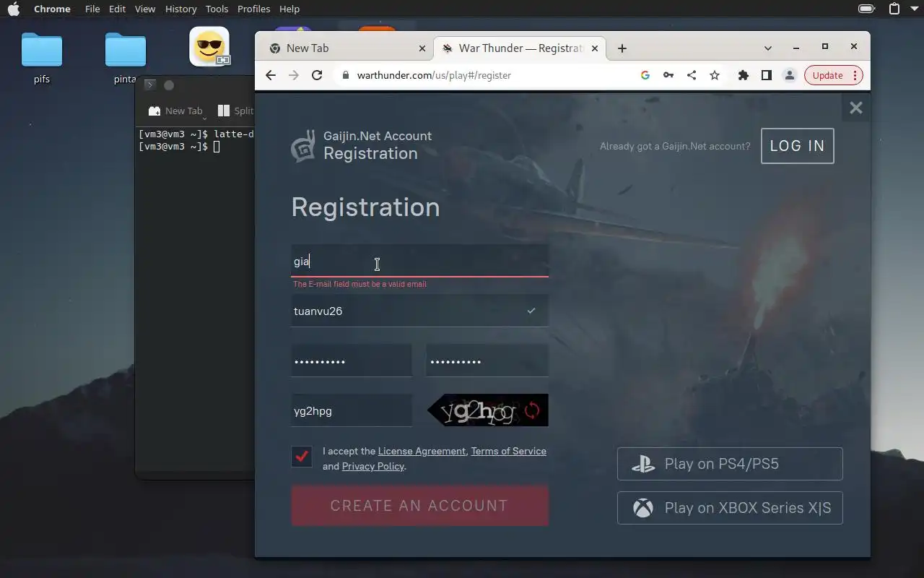Screen dimensions: 924x578
Task: Refresh the captcha image
Action: coord(532,411)
